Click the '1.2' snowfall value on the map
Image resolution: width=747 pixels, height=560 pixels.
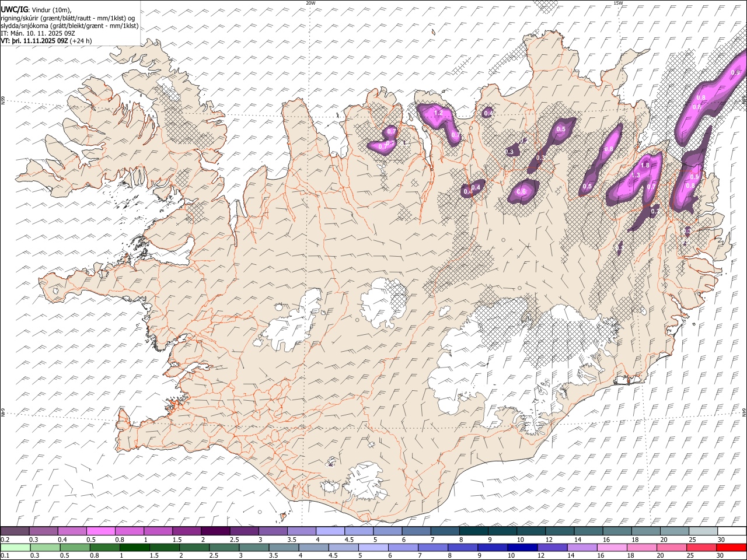[x=439, y=113]
